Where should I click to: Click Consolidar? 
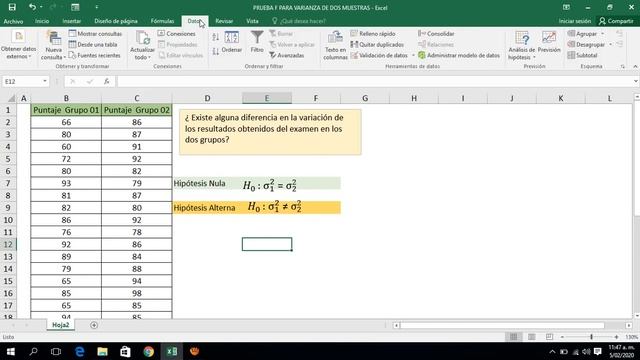click(x=436, y=33)
